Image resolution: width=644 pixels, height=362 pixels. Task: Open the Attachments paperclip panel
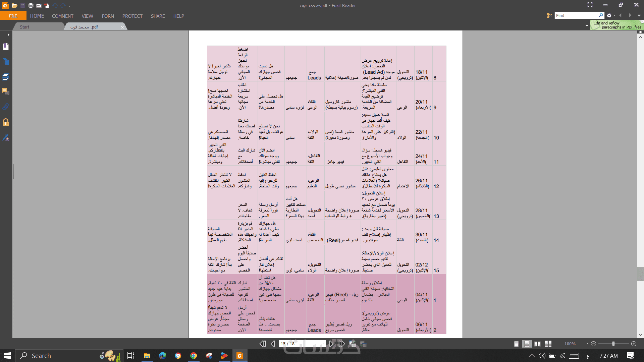click(x=6, y=107)
